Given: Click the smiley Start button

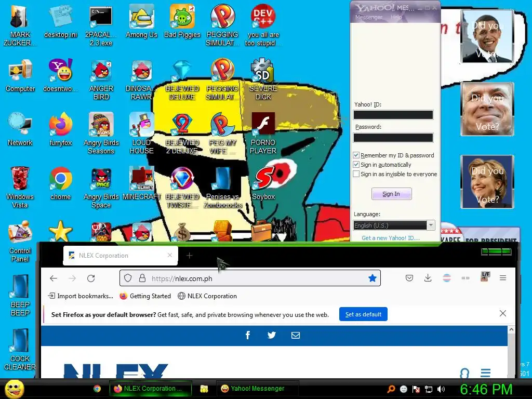Looking at the screenshot, I should point(15,389).
